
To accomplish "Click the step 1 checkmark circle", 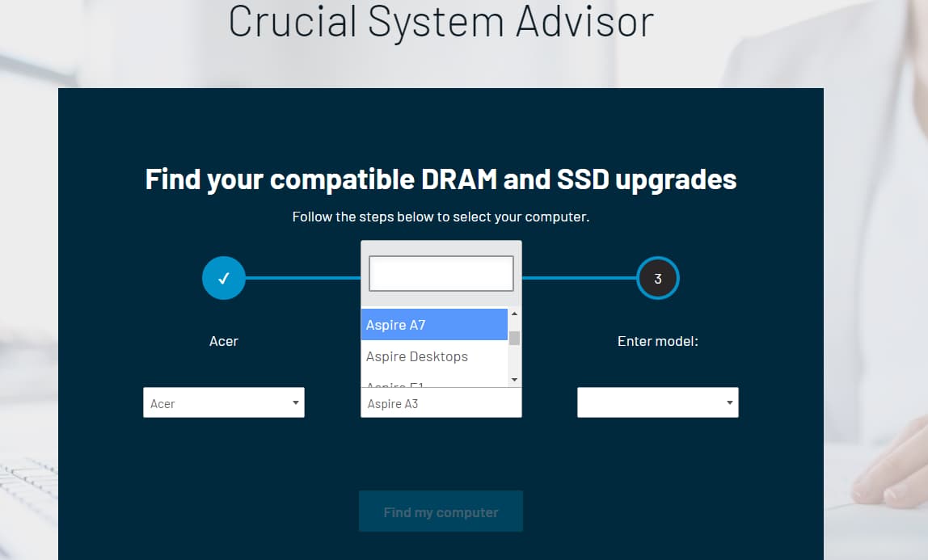I will point(224,278).
